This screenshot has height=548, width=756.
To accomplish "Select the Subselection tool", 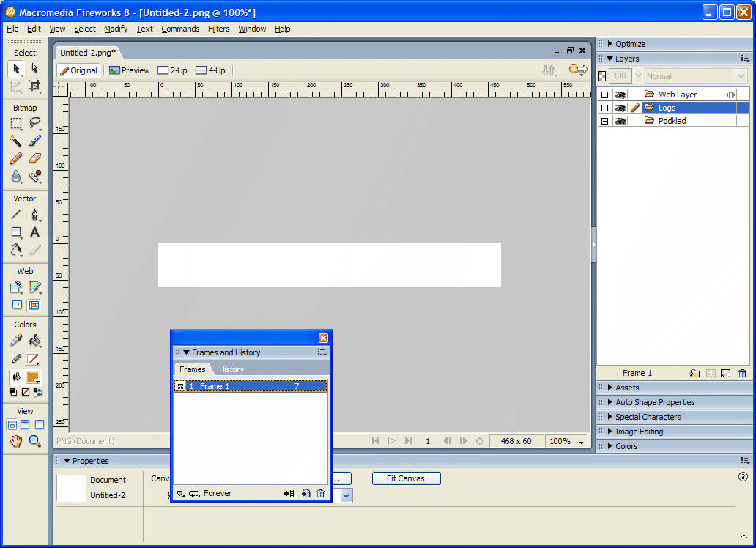I will pyautogui.click(x=34, y=68).
